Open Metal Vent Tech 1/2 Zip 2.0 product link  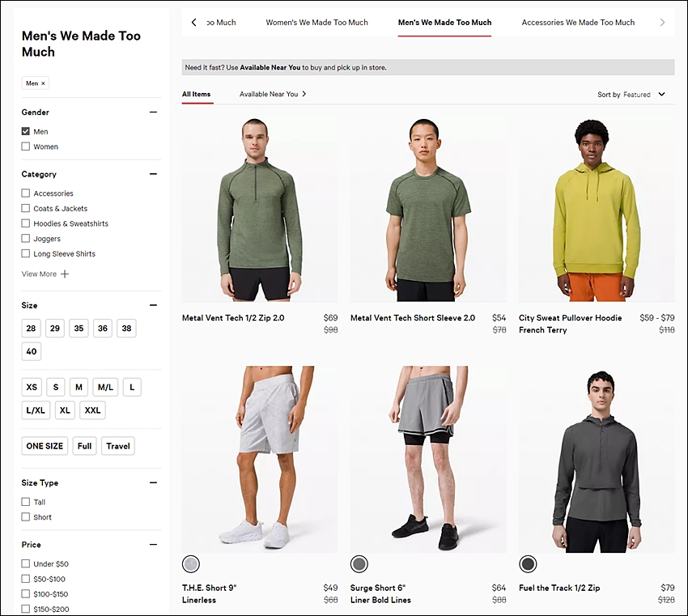pos(233,317)
